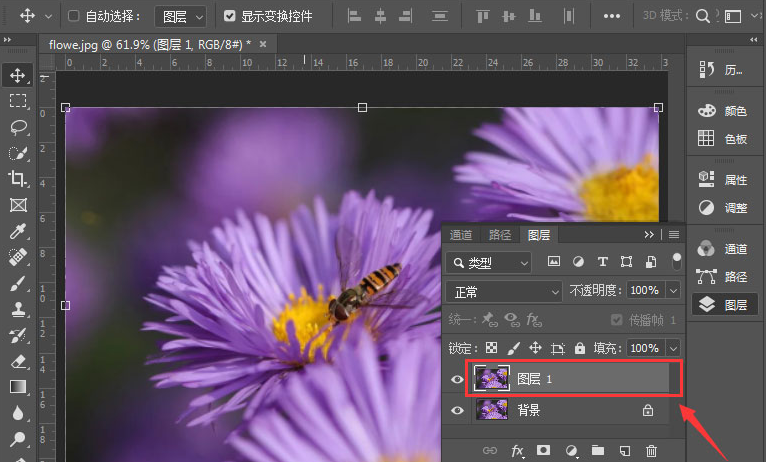This screenshot has height=462, width=766.
Task: Open the 填充 slider dropdown arrow
Action: pos(673,348)
